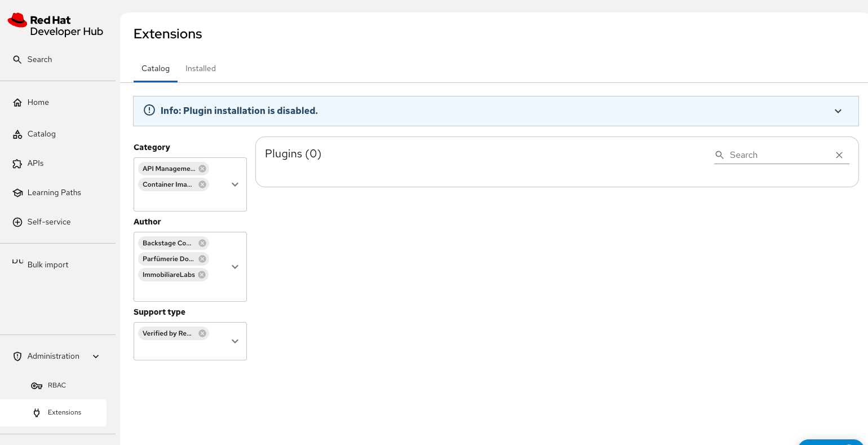Screen dimensions: 868x445
Task: Remove the API Management category chip
Action: [x=202, y=169]
